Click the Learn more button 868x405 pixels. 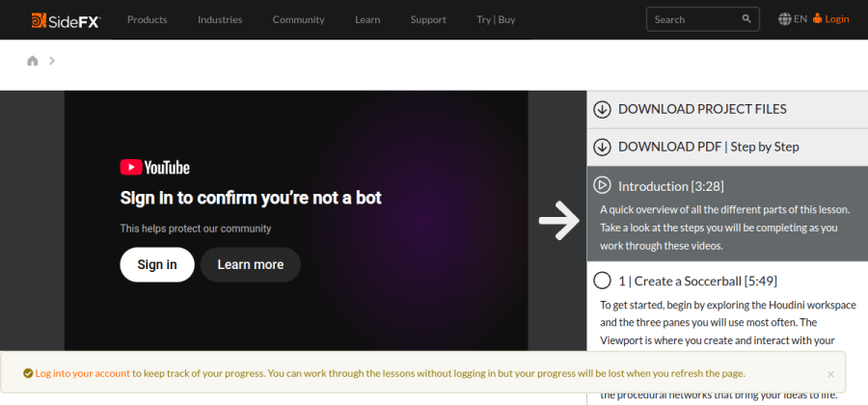click(251, 264)
